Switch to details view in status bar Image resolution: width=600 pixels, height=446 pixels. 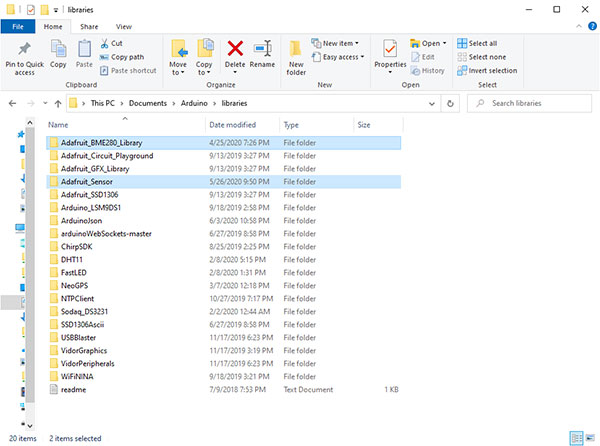tap(575, 438)
